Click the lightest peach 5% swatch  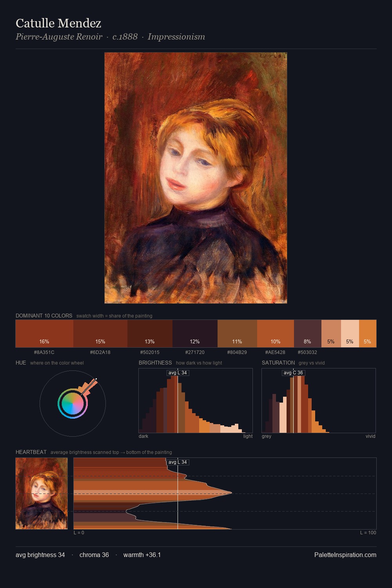click(350, 334)
